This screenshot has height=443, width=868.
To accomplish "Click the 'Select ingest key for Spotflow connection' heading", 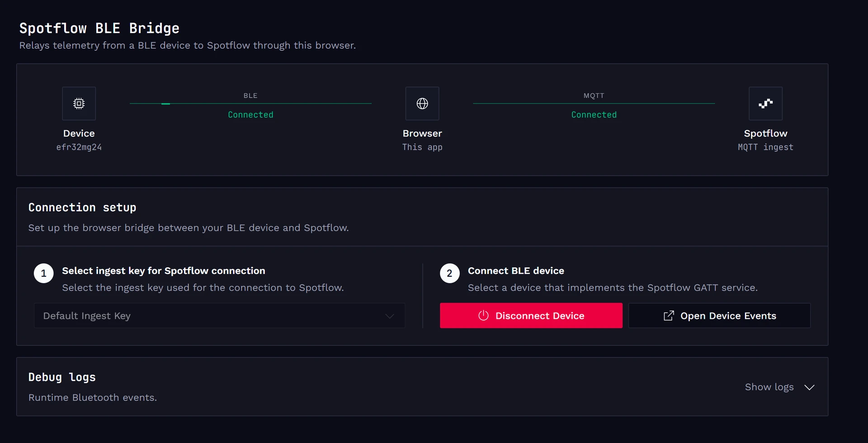I will tap(164, 270).
